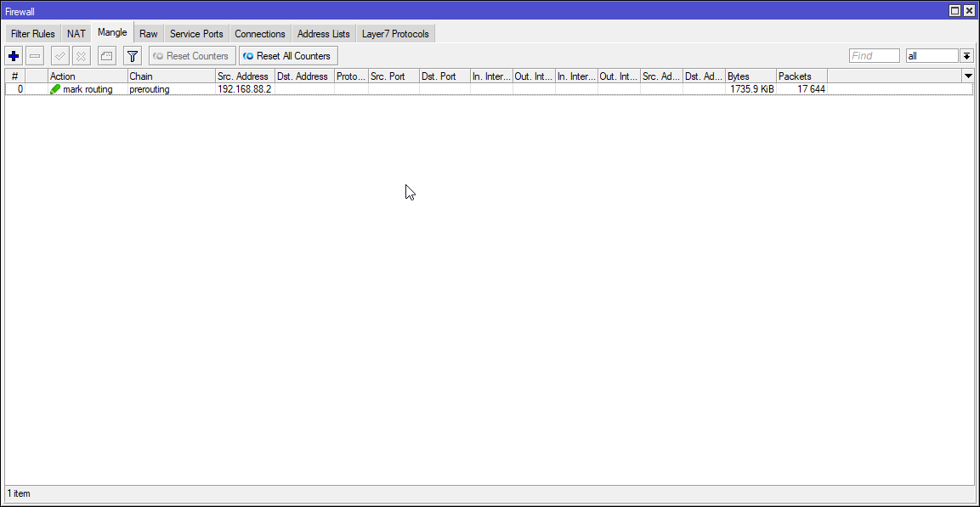
Task: Select the Mangle tab
Action: (x=112, y=32)
